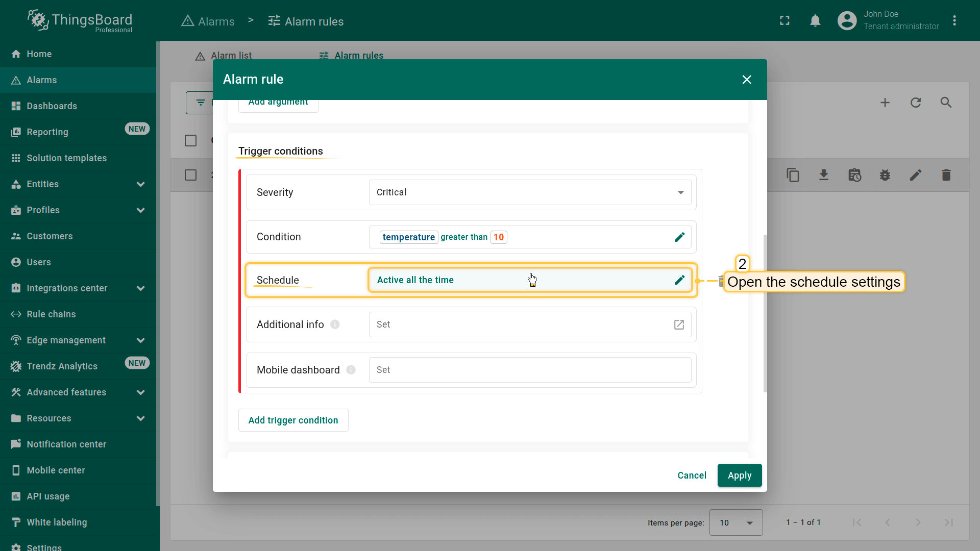Toggle the select-all header checkbox

tap(190, 141)
